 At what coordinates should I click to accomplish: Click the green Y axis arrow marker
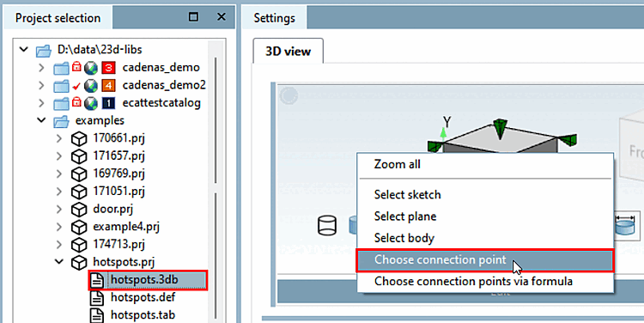[x=443, y=133]
